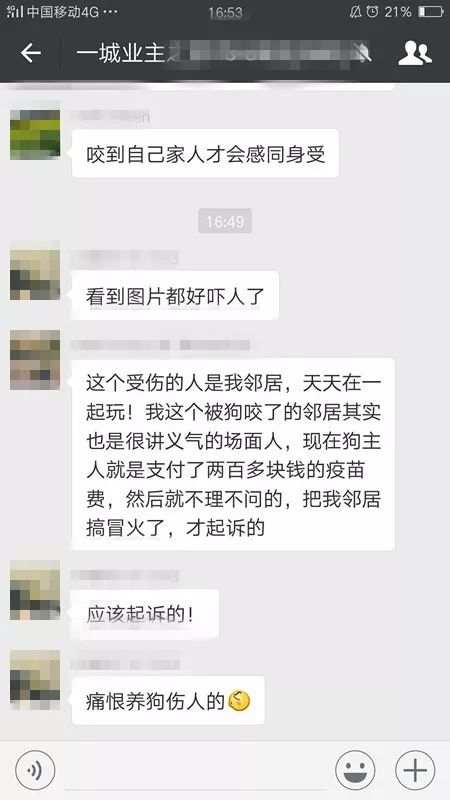Open the emoji smiley picker
This screenshot has width=450, height=800.
[x=355, y=770]
